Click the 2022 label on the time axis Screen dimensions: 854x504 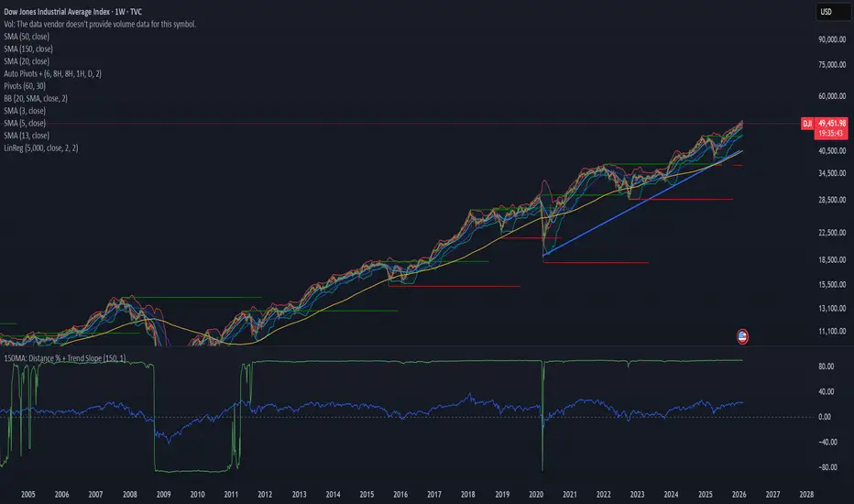coord(604,495)
